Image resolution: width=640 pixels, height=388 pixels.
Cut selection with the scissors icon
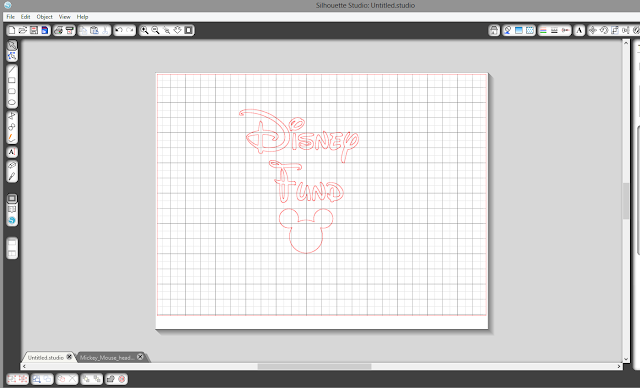coord(105,30)
